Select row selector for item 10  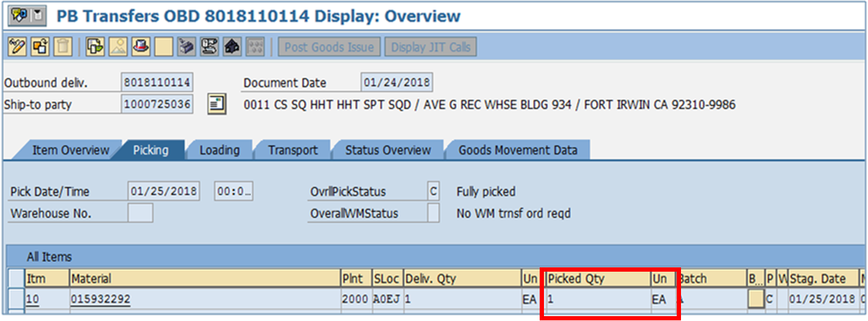tap(16, 299)
